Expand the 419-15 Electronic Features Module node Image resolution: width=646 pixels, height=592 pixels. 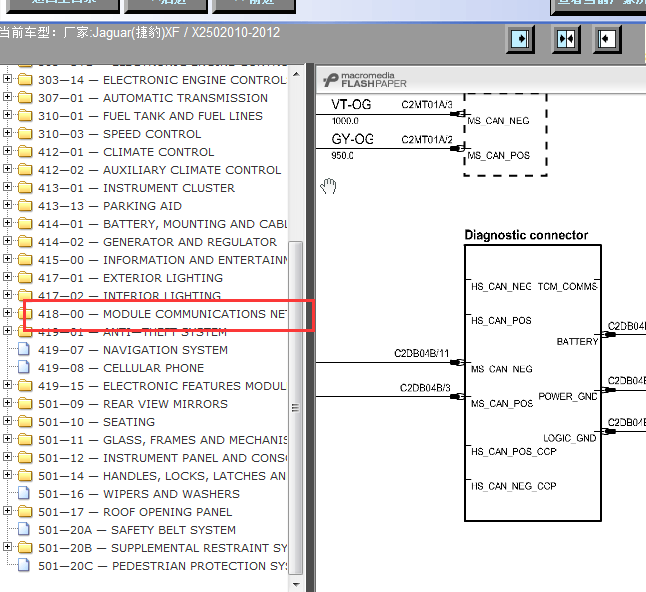click(x=7, y=384)
